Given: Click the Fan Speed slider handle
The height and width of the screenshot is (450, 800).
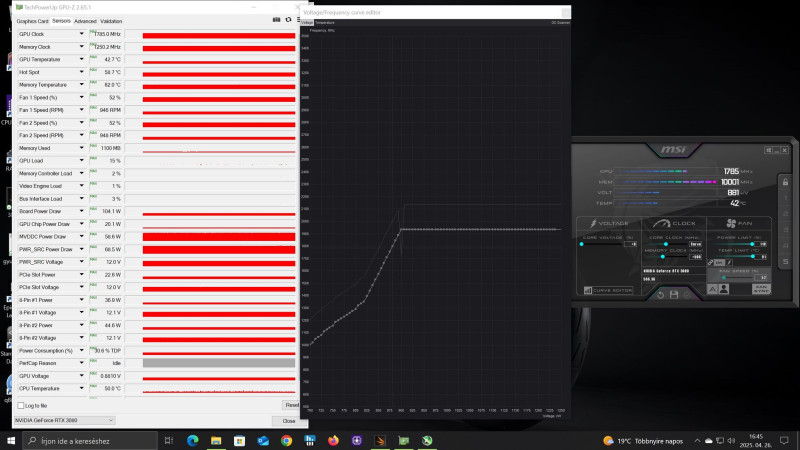Looking at the screenshot, I should click(724, 278).
